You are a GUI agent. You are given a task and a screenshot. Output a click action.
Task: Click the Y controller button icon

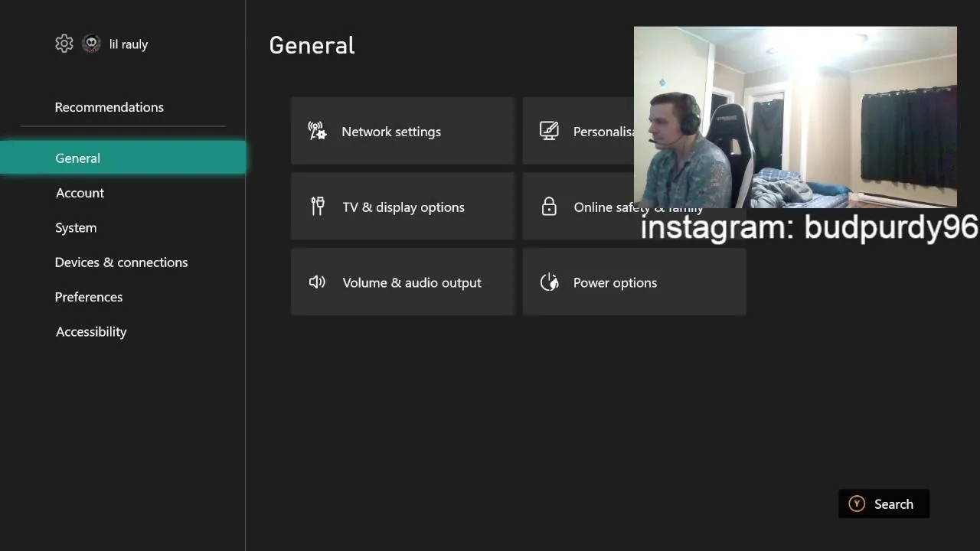point(857,504)
